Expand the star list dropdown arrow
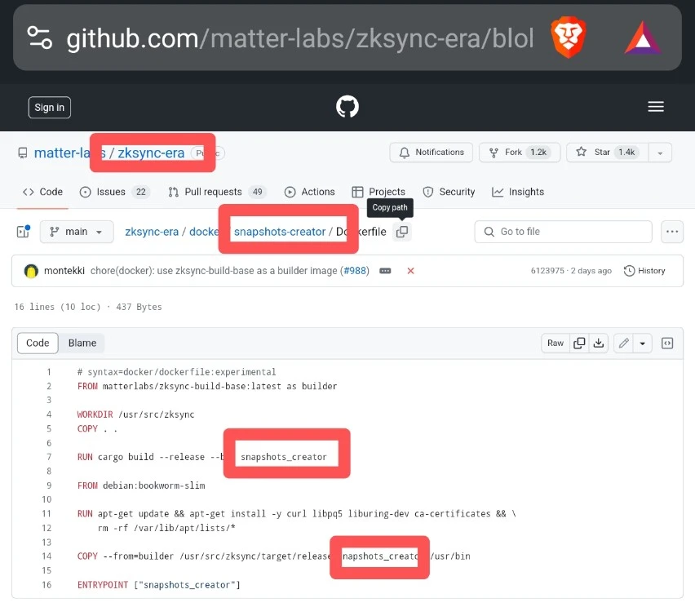 click(660, 153)
